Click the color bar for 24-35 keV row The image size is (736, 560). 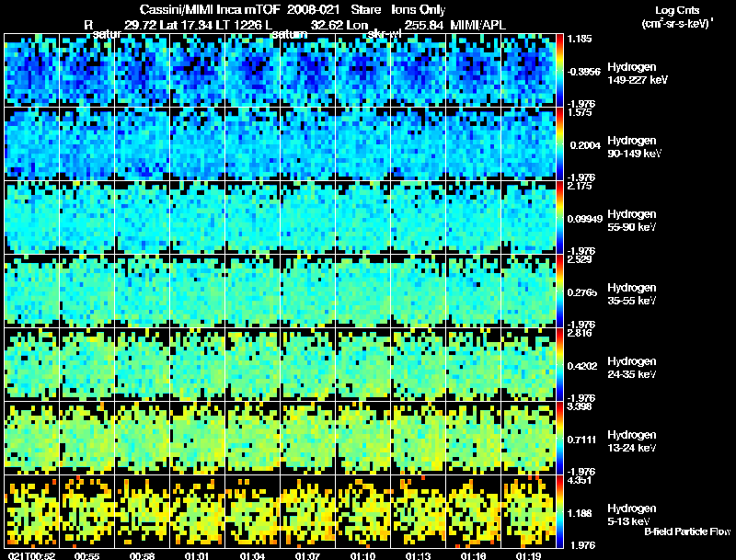tap(559, 365)
